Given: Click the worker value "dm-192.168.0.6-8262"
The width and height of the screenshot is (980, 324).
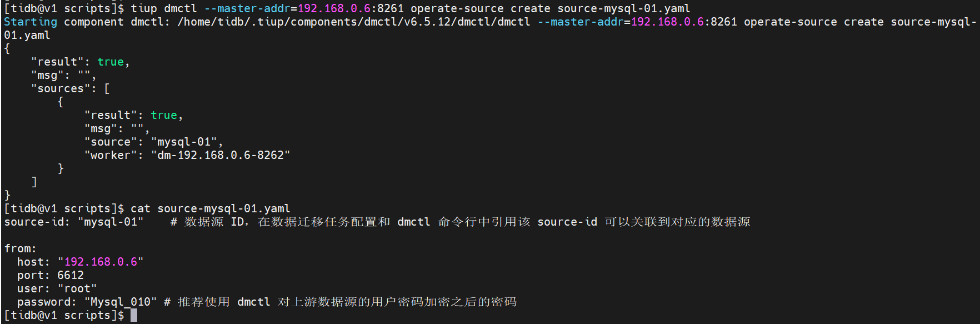Looking at the screenshot, I should tap(221, 155).
